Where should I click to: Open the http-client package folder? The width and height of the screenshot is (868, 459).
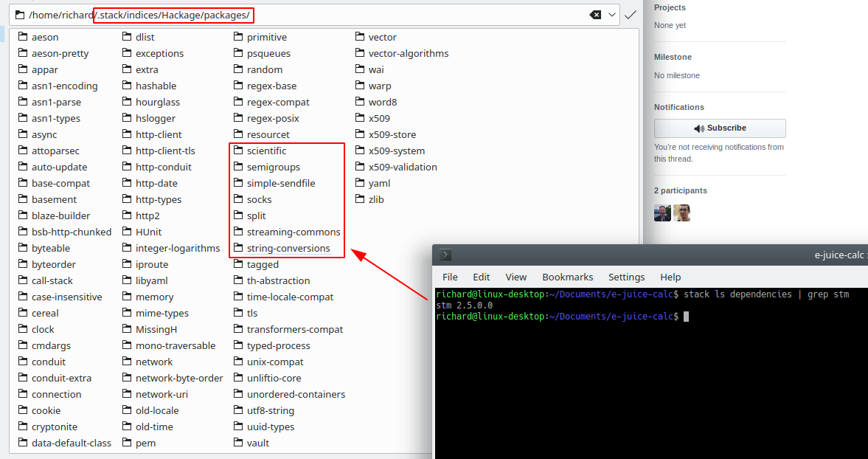pyautogui.click(x=160, y=134)
